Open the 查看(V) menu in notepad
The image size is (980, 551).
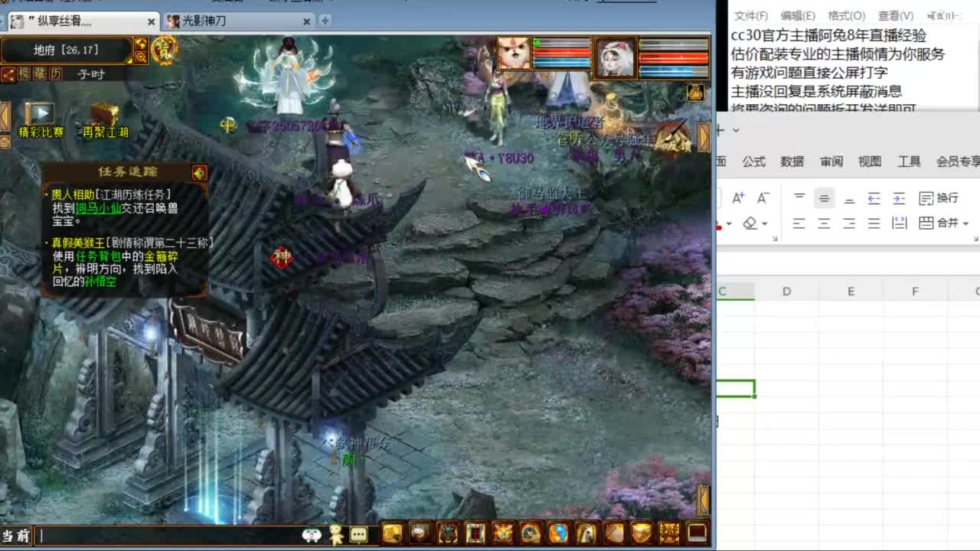(x=895, y=15)
